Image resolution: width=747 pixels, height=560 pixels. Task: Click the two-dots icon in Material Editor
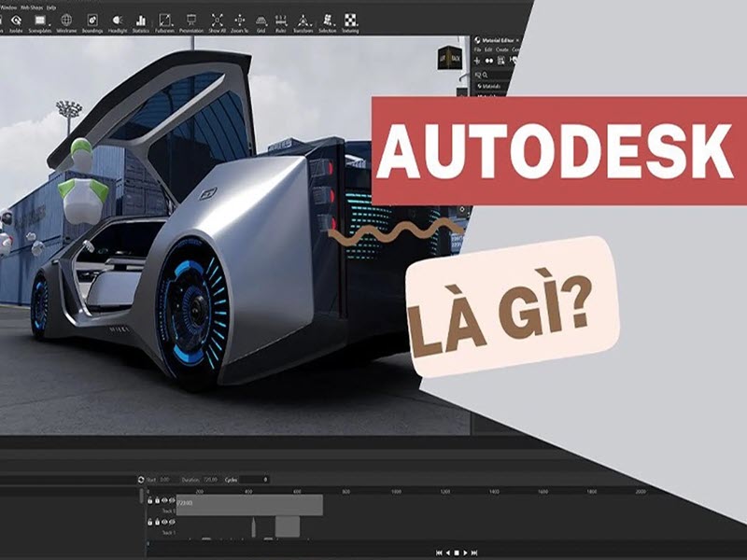489,61
